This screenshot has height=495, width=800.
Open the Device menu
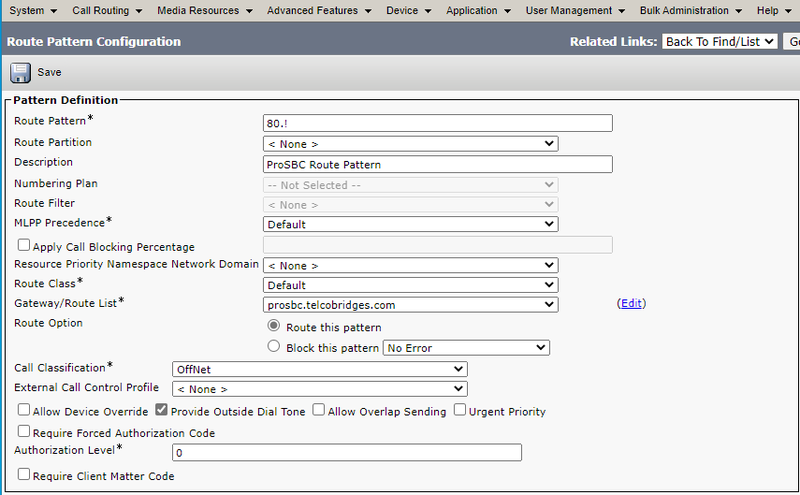pos(409,10)
